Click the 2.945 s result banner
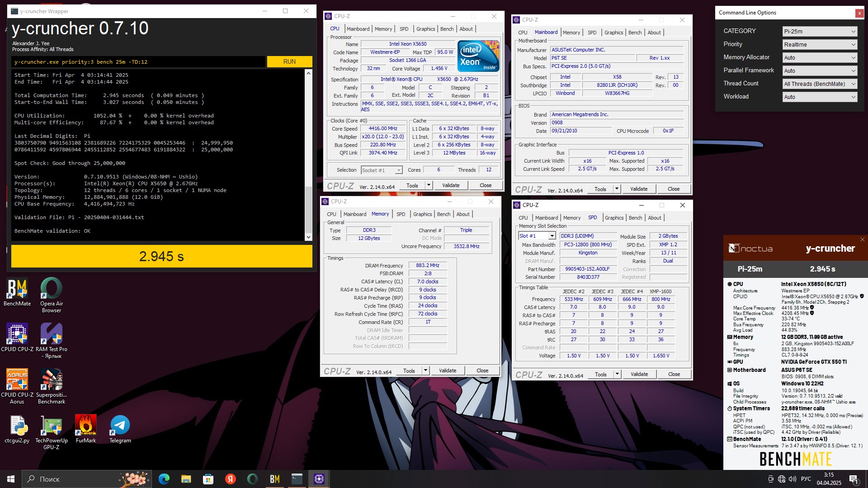The height and width of the screenshot is (488, 868). [161, 256]
